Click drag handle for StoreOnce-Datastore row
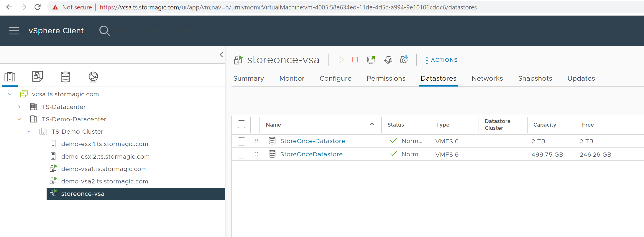The width and height of the screenshot is (644, 237). [x=257, y=141]
